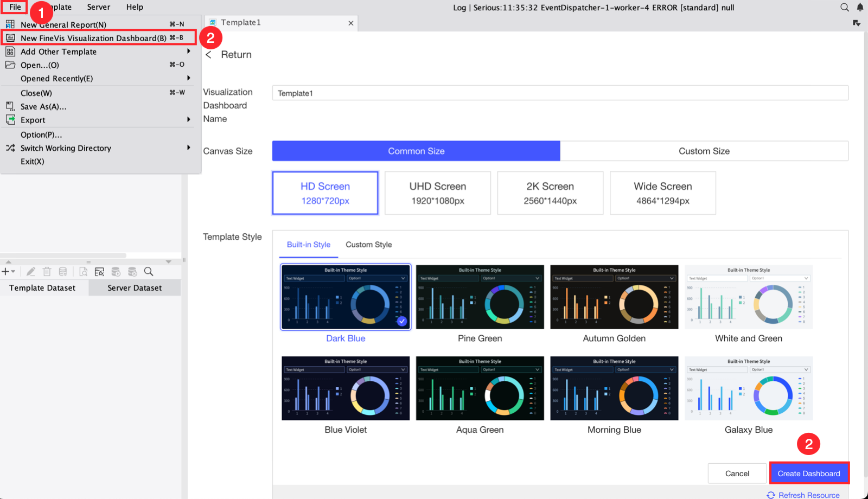Click the Cancel button
868x499 pixels.
737,474
